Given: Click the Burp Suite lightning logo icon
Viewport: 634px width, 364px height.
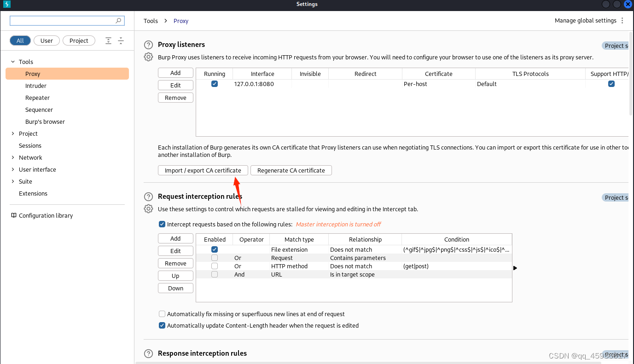Looking at the screenshot, I should click(x=7, y=4).
